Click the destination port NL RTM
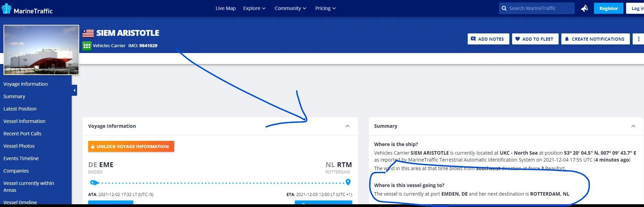 (339, 165)
